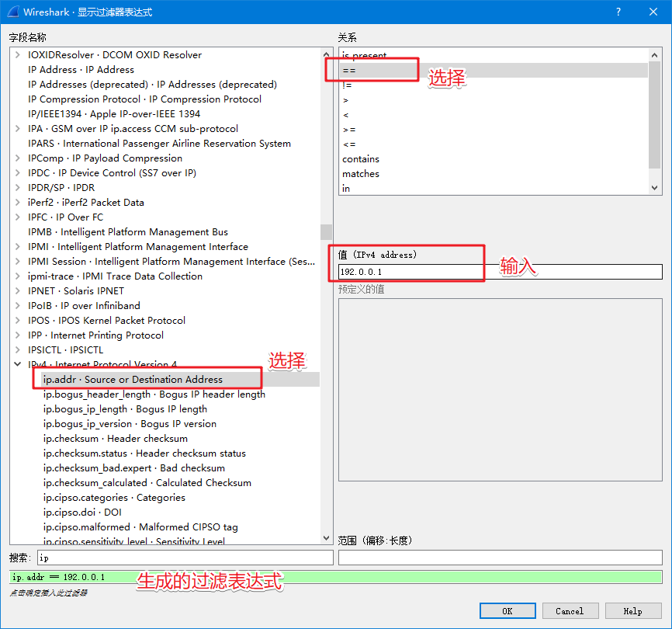Select IP Compression Protocol field
672x629 pixels.
click(x=144, y=99)
